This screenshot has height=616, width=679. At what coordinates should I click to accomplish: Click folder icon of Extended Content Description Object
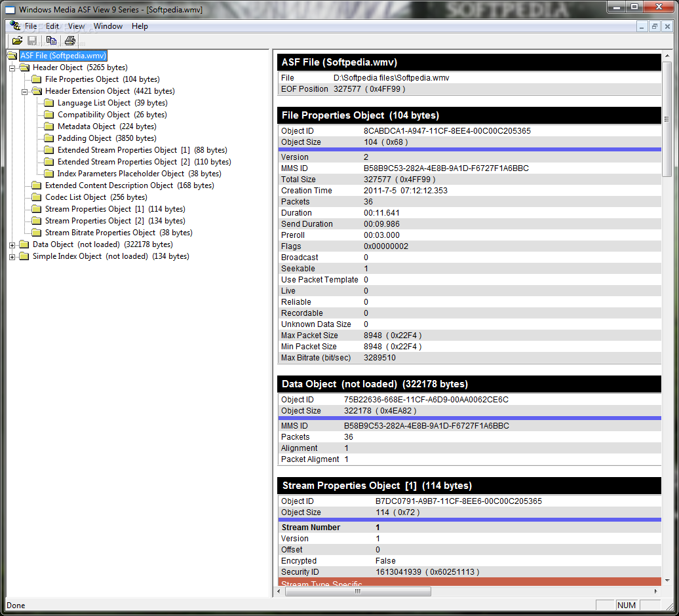coord(37,185)
